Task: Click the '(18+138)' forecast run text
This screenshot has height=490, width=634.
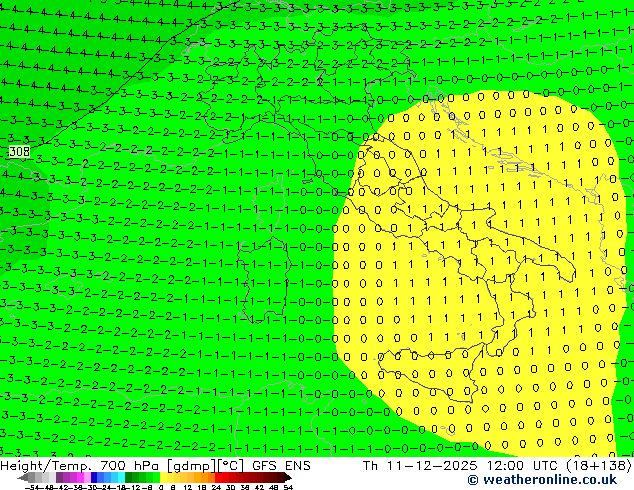Action: coord(598,466)
